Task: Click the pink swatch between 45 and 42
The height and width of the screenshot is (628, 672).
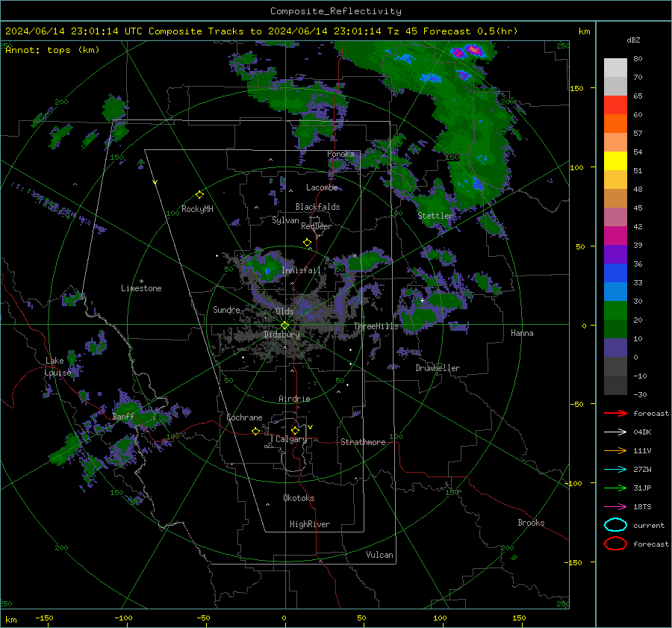Action: pos(615,217)
